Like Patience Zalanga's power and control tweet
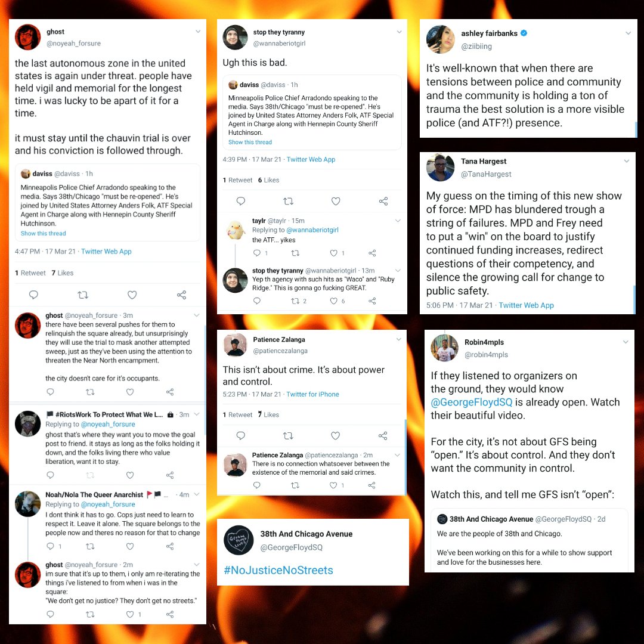Screen dimensions: 644x644 click(336, 436)
